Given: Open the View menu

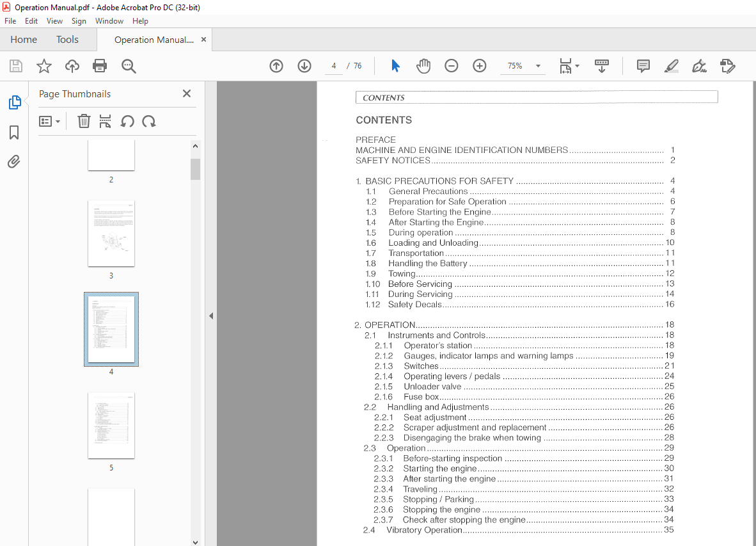Looking at the screenshot, I should [x=54, y=21].
